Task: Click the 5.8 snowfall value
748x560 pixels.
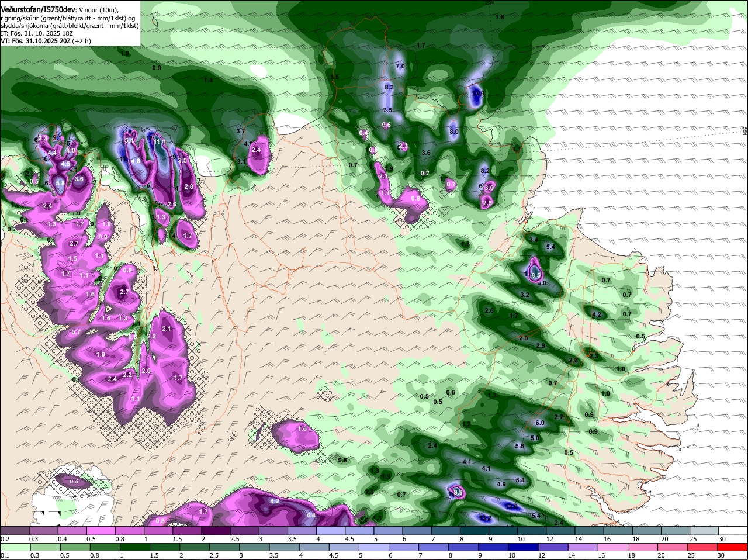Action: 60,183
